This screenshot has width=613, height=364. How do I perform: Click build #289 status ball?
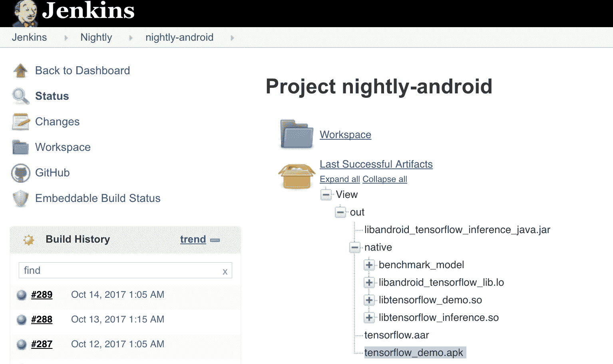click(22, 295)
